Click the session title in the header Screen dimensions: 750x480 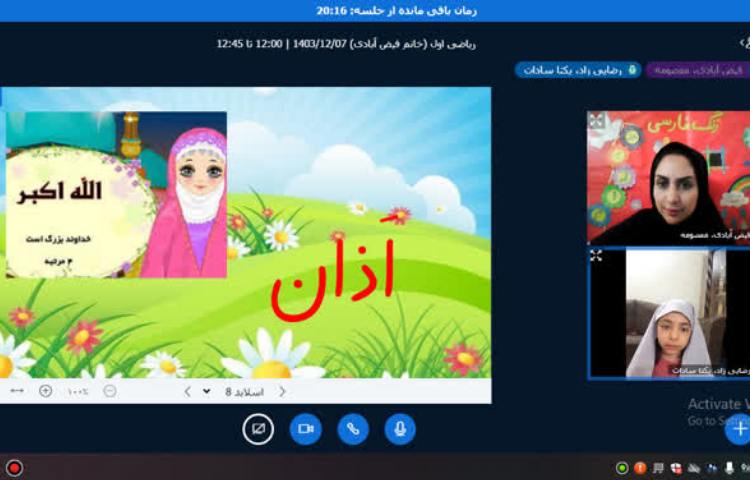point(346,44)
